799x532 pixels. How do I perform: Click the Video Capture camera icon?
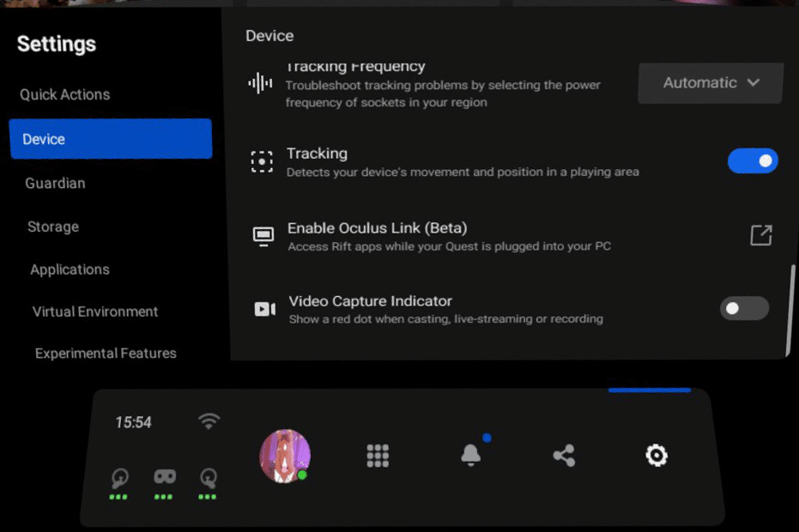click(x=265, y=309)
